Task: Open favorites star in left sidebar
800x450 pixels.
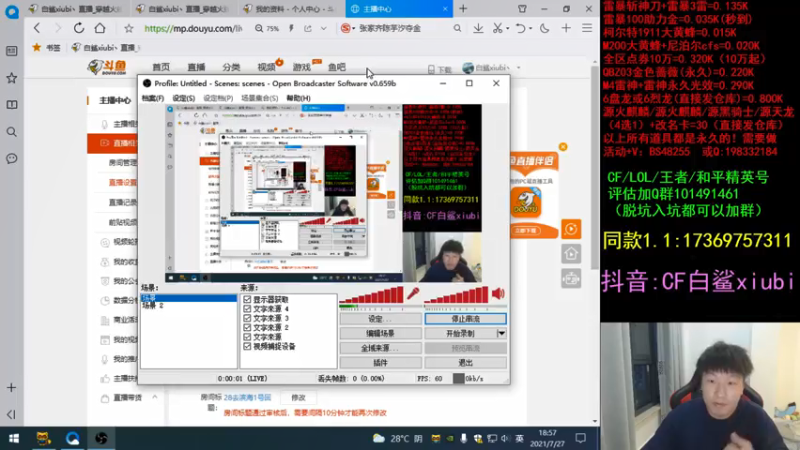Action: pyautogui.click(x=12, y=78)
